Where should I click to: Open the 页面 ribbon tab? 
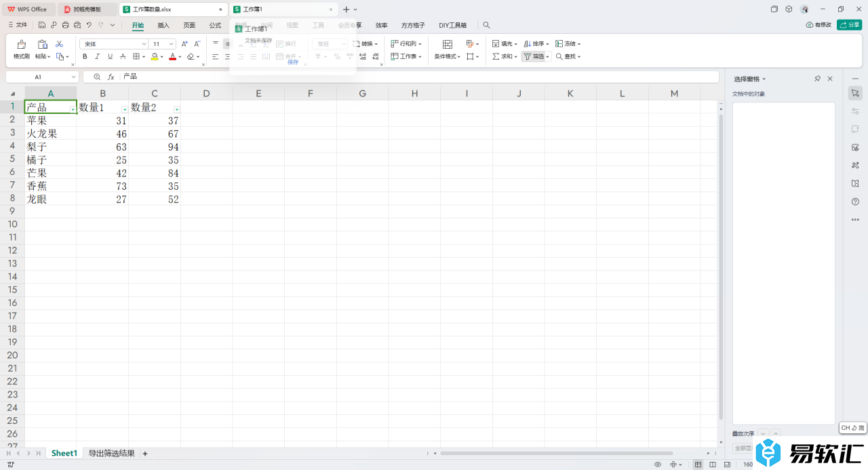click(189, 25)
